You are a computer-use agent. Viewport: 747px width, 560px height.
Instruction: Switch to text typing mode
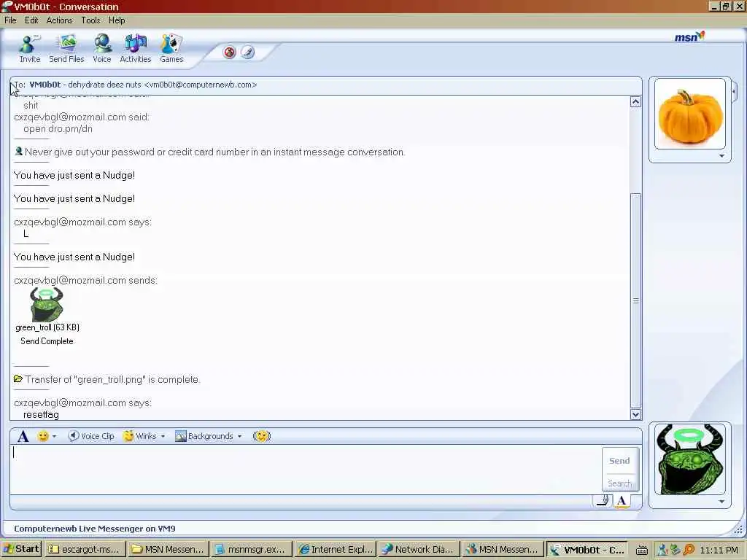(622, 500)
